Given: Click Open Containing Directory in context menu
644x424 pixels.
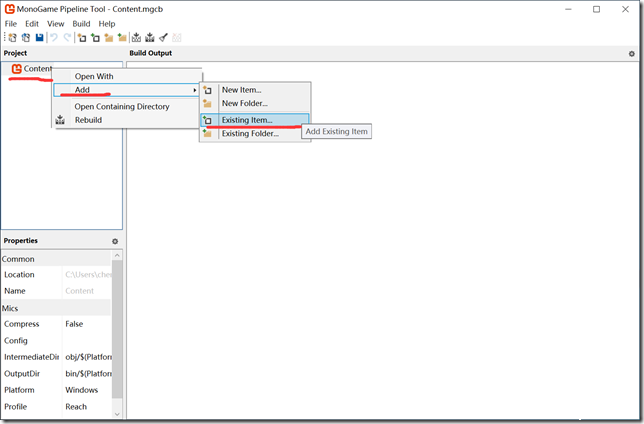Looking at the screenshot, I should tap(122, 106).
